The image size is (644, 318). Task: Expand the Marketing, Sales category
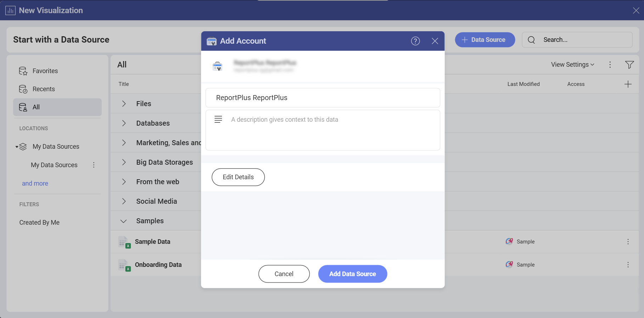[124, 143]
